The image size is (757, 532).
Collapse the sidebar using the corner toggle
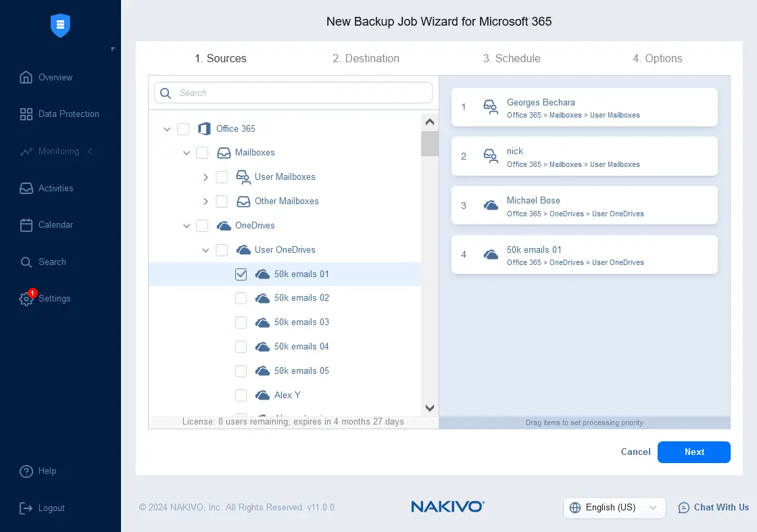tap(113, 49)
